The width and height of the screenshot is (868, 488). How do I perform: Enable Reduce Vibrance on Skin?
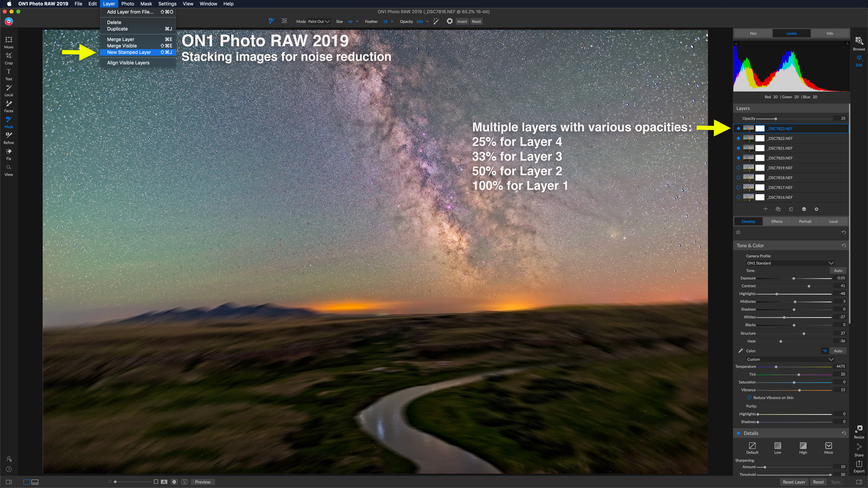[749, 398]
